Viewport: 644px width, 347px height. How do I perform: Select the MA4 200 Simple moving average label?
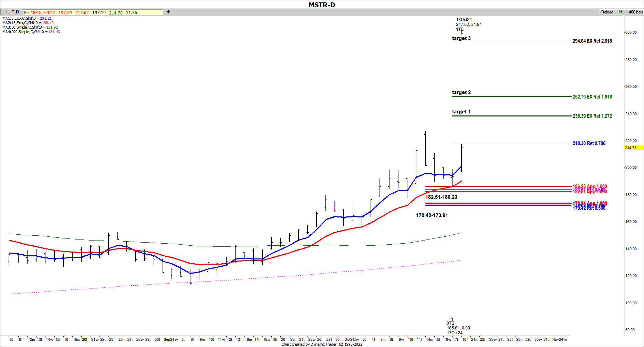point(31,32)
